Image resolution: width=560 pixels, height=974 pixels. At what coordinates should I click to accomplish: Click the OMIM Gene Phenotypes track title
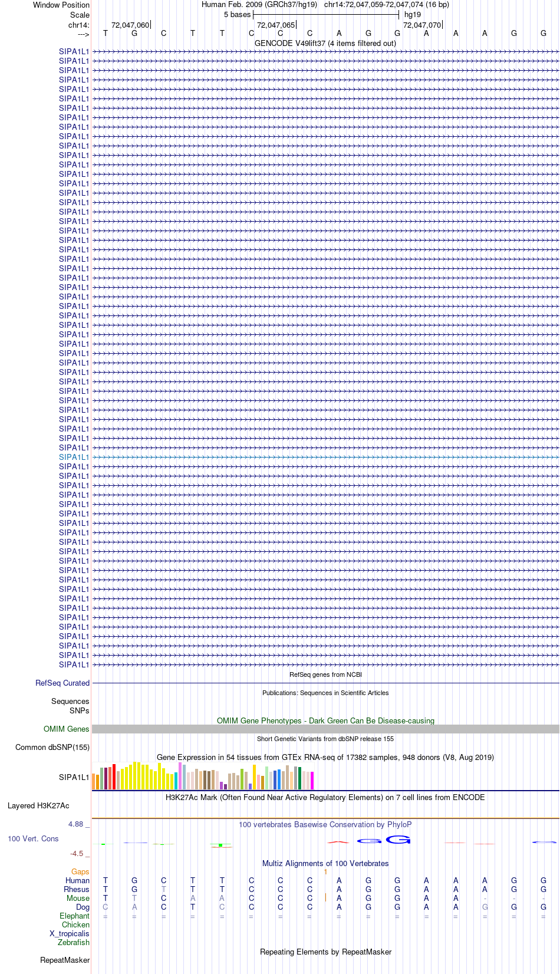click(x=325, y=720)
